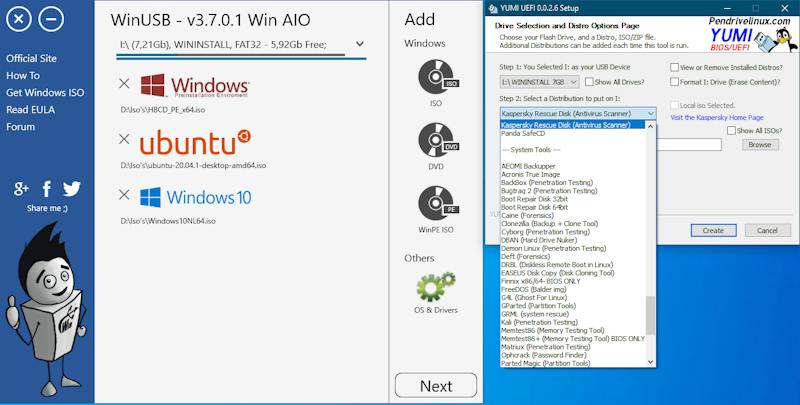
Task: Pick GRML (system rescue)
Action: coord(535,314)
